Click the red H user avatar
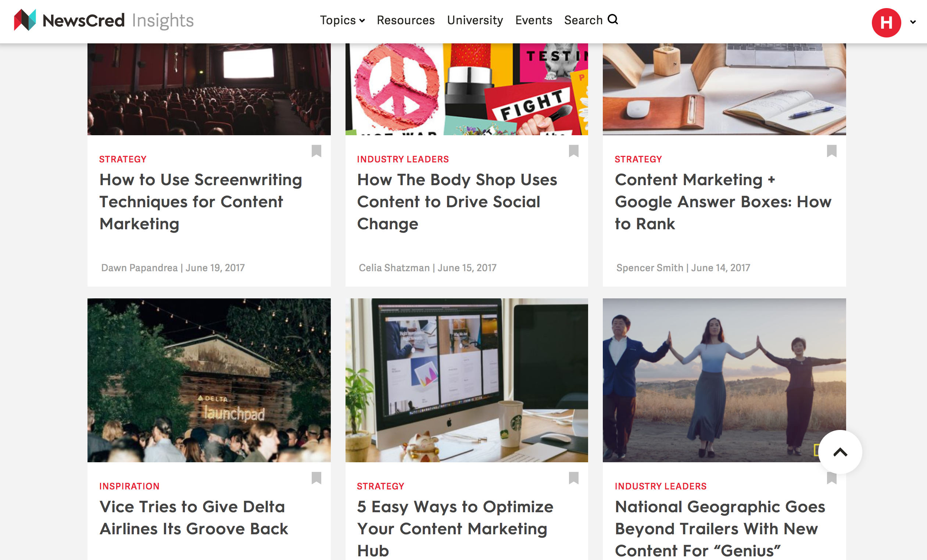Viewport: 927px width, 560px height. click(x=886, y=22)
